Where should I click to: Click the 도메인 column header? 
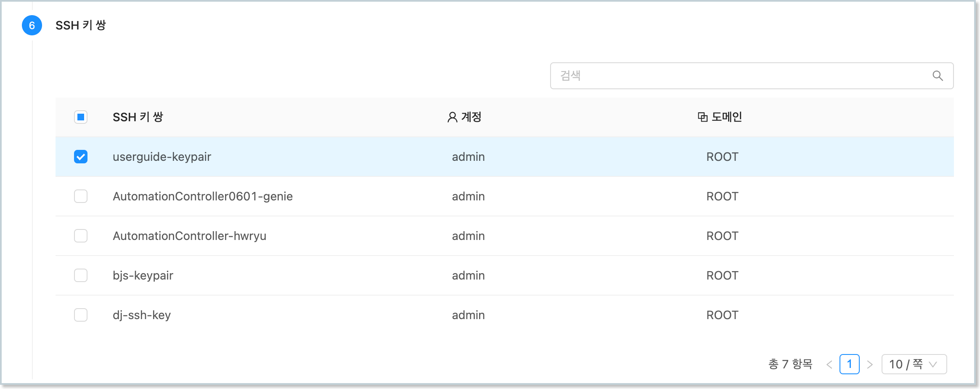[x=726, y=117]
